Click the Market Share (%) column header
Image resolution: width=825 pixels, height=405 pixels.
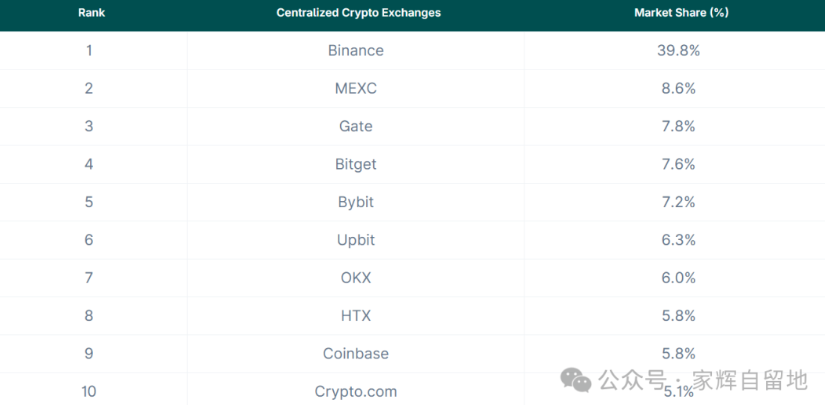tap(678, 13)
